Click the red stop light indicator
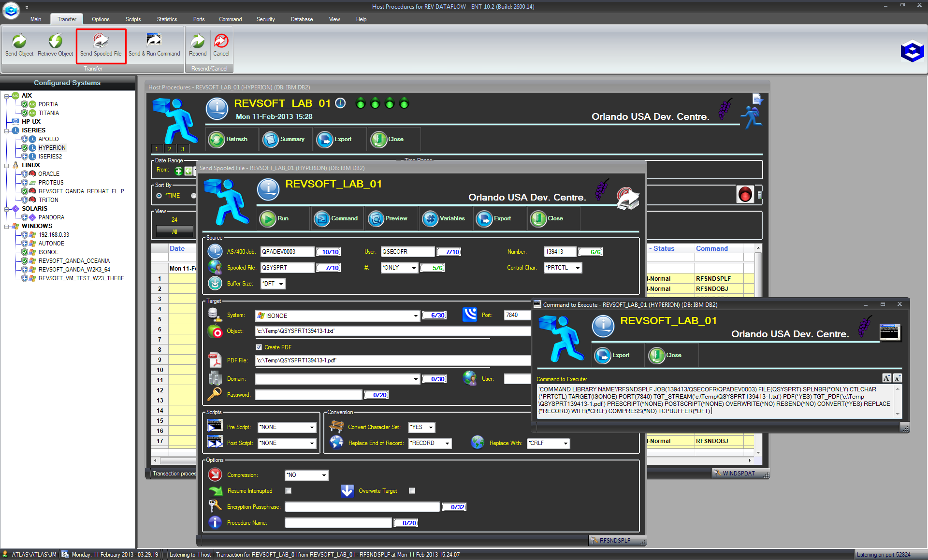Image resolution: width=928 pixels, height=560 pixels. tap(745, 194)
